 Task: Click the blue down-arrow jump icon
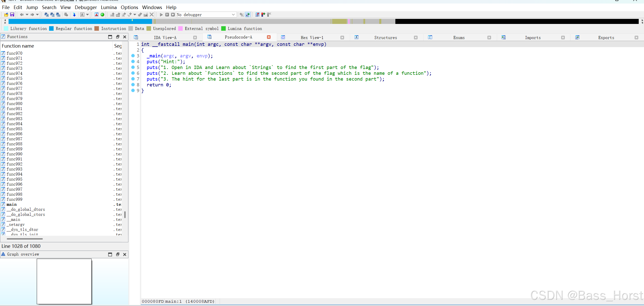click(74, 15)
